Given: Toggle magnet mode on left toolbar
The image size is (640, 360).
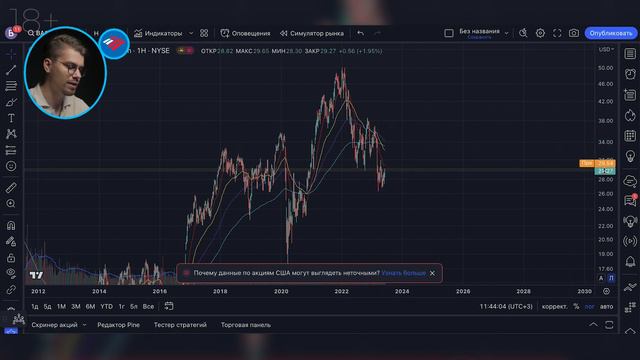Looking at the screenshot, I should pyautogui.click(x=11, y=225).
